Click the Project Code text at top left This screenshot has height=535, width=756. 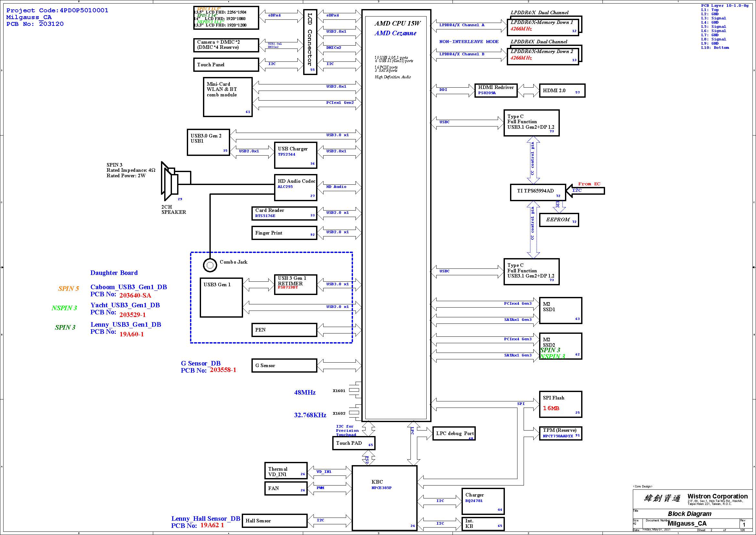click(x=57, y=11)
